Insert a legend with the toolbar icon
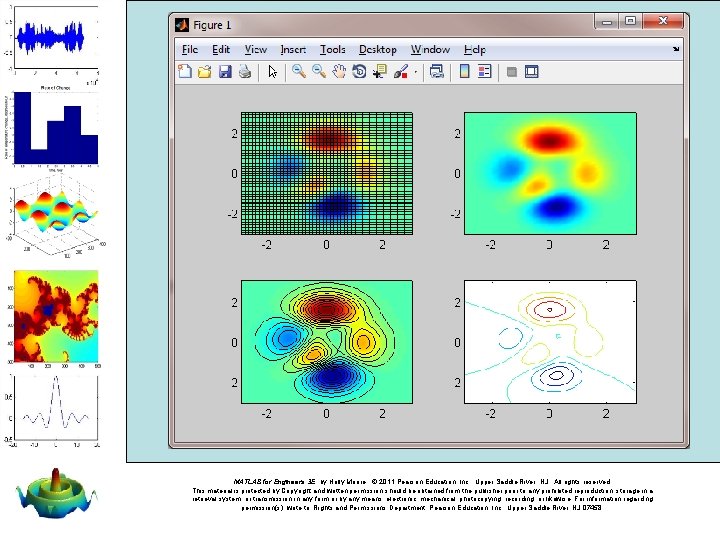 click(484, 71)
